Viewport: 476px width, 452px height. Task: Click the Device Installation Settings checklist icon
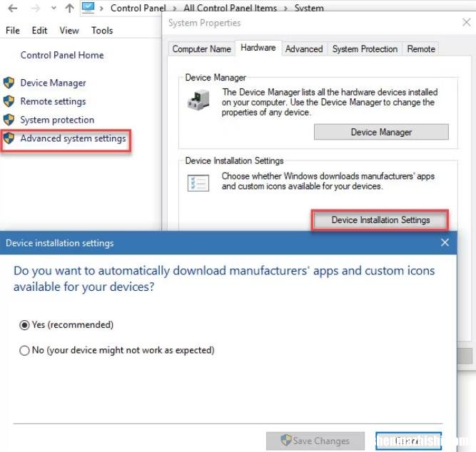tap(198, 183)
